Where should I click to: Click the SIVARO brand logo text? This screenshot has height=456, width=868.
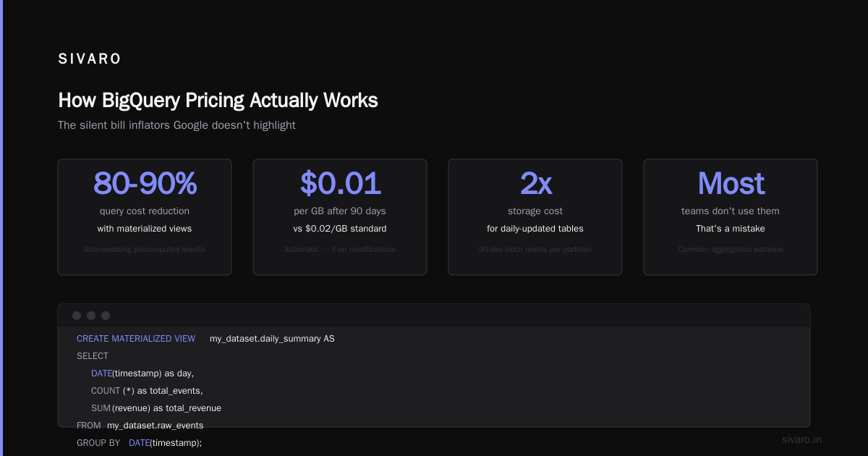coord(90,59)
